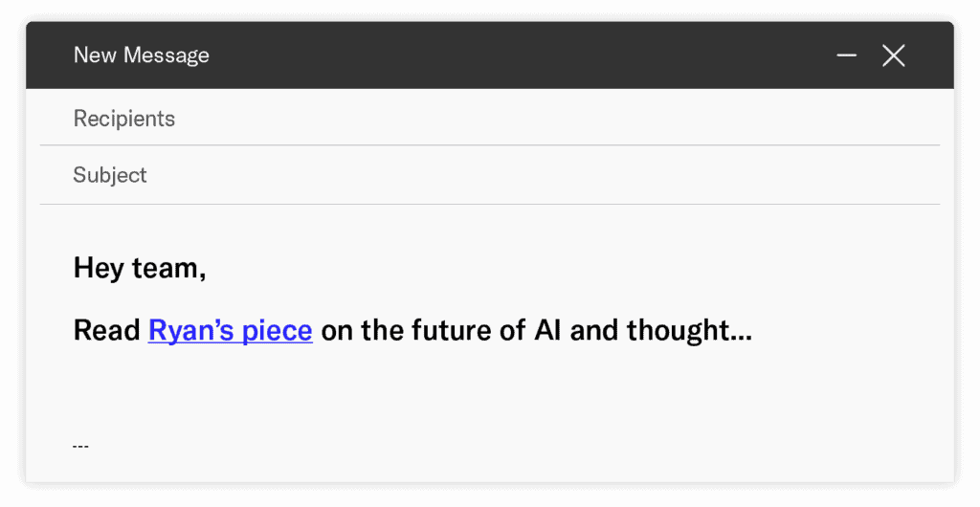The image size is (980, 507).
Task: Click the "---" signature separator
Action: pos(80,446)
